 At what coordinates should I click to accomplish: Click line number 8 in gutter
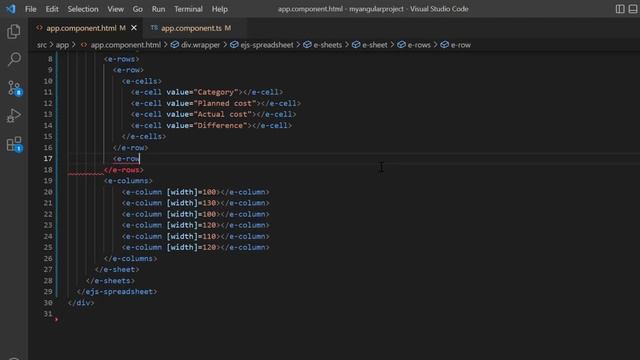[50, 59]
